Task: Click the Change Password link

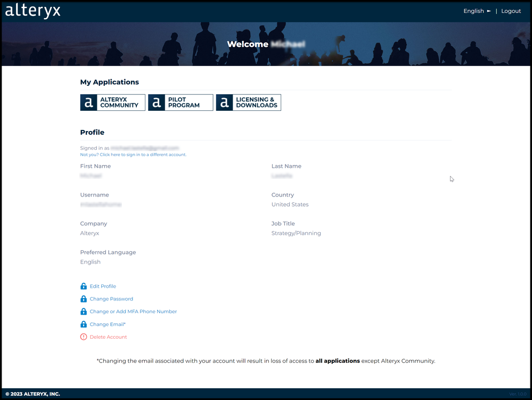Action: click(x=111, y=299)
